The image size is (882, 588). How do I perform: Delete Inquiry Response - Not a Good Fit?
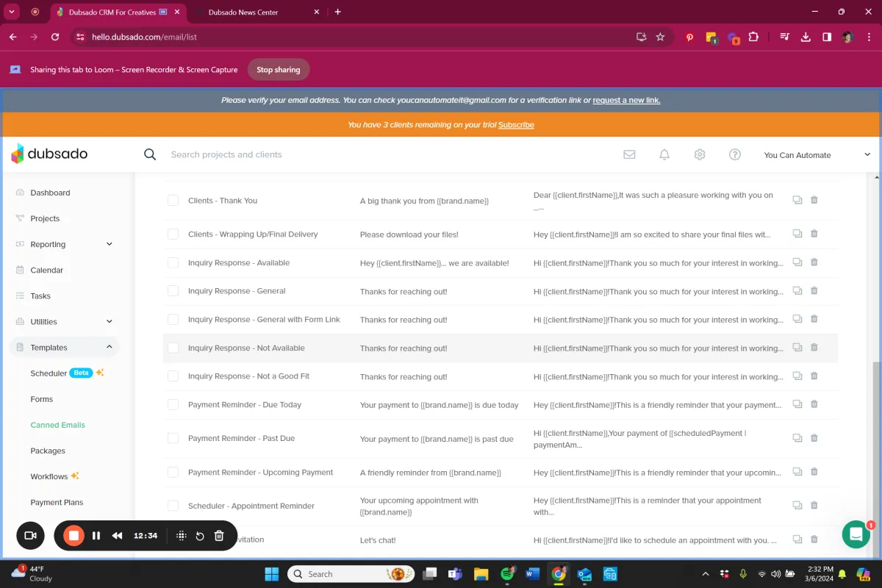tap(814, 376)
